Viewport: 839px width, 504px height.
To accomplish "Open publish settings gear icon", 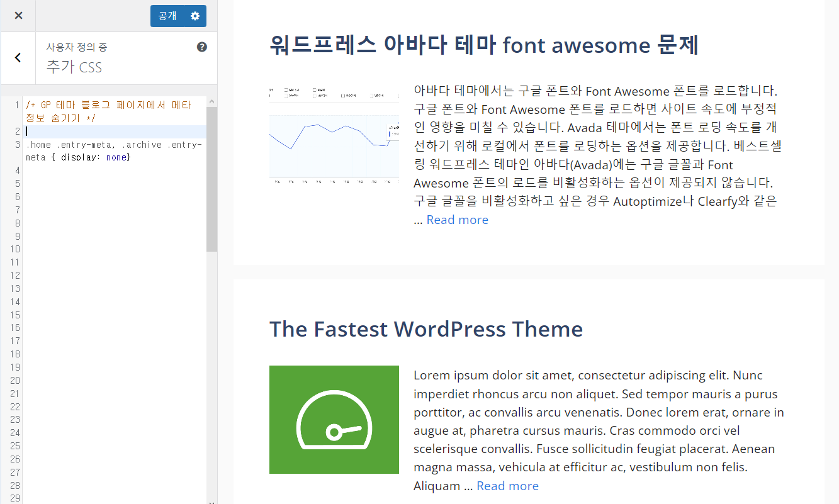I will (x=195, y=16).
